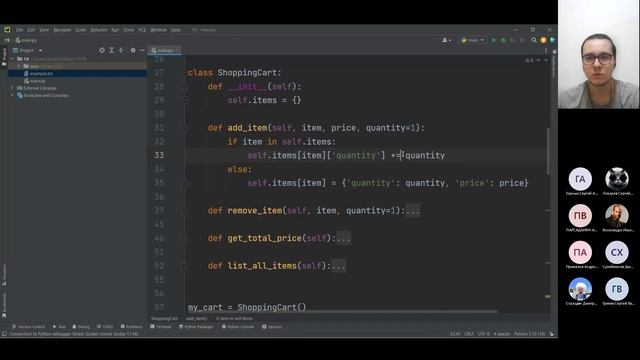Expand folded list_all_items method body
The image size is (640, 360).
coord(339,266)
